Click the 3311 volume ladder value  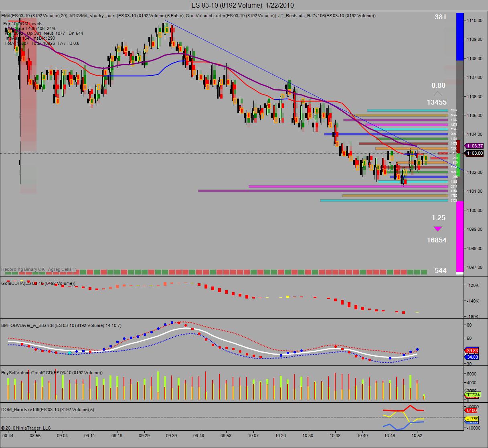click(x=454, y=186)
